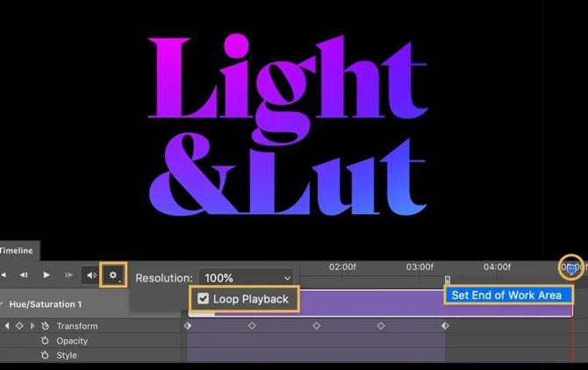Click the 02:00f mark on the time ruler
Image resolution: width=588 pixels, height=370 pixels.
[x=342, y=267]
